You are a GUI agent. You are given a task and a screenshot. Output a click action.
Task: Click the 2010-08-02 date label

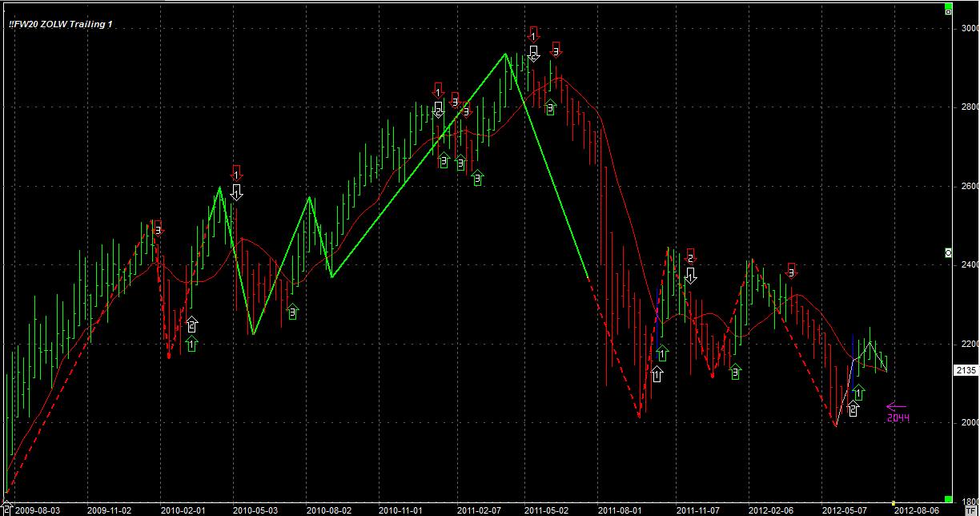[328, 510]
